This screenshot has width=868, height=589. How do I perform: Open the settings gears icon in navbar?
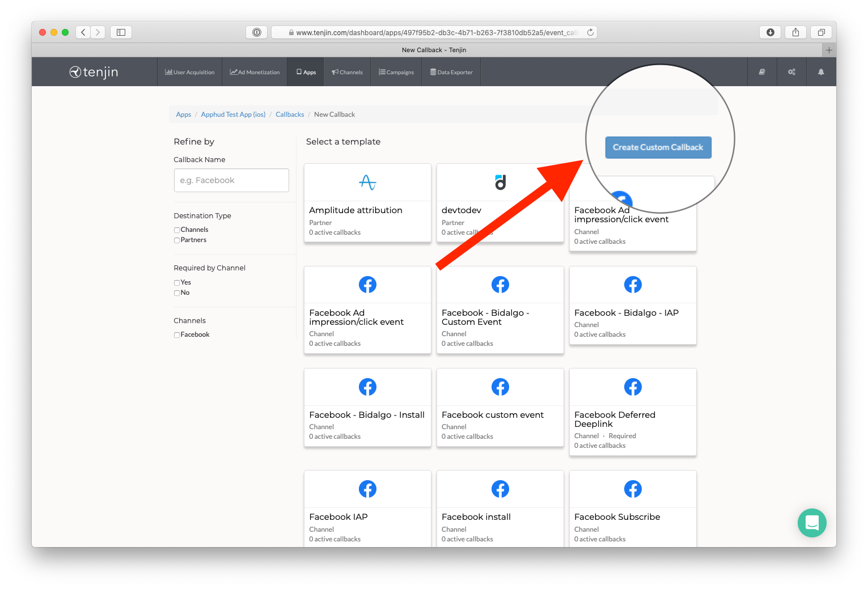pos(791,72)
